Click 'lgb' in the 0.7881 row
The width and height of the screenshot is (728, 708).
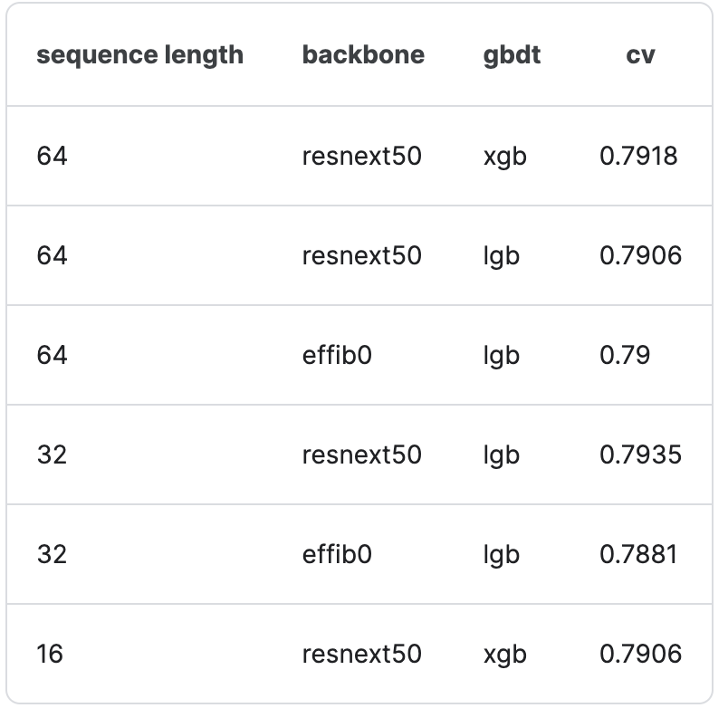[501, 555]
